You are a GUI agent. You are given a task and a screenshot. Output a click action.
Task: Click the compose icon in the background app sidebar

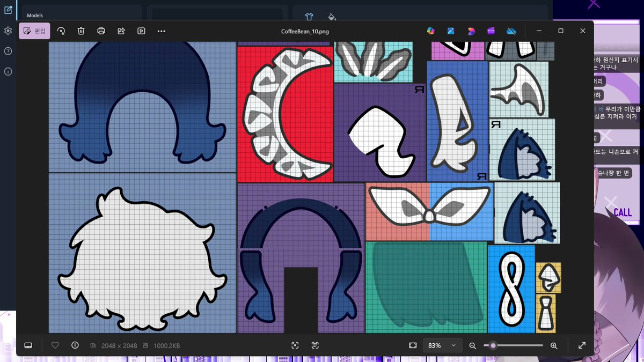coord(8,10)
